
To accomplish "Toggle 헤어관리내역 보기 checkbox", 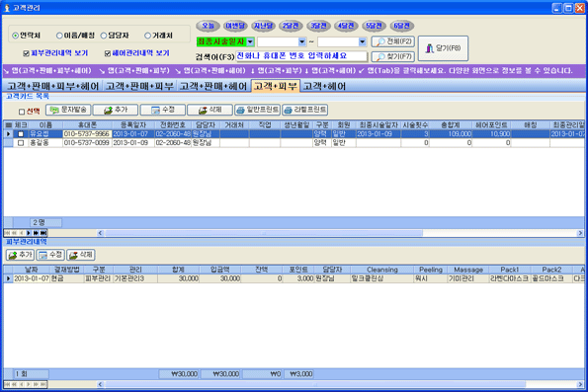I will pos(108,53).
